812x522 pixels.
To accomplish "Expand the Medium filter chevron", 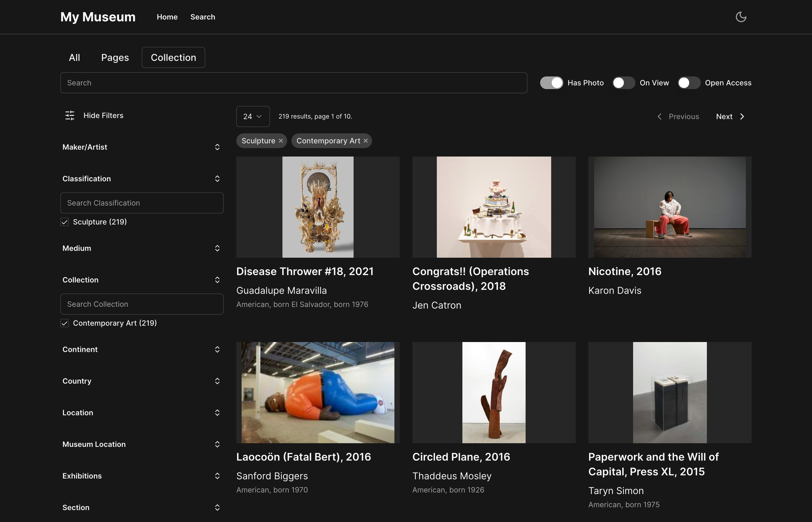I will click(217, 248).
